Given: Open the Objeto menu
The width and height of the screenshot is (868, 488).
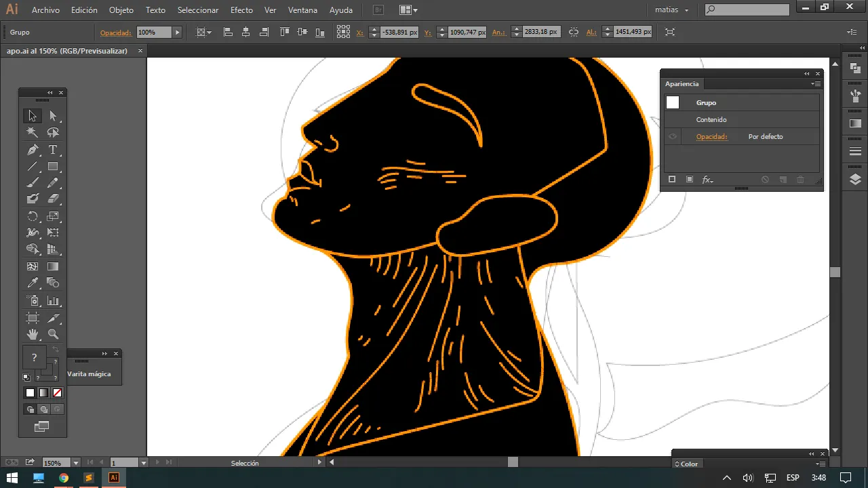Looking at the screenshot, I should (121, 10).
